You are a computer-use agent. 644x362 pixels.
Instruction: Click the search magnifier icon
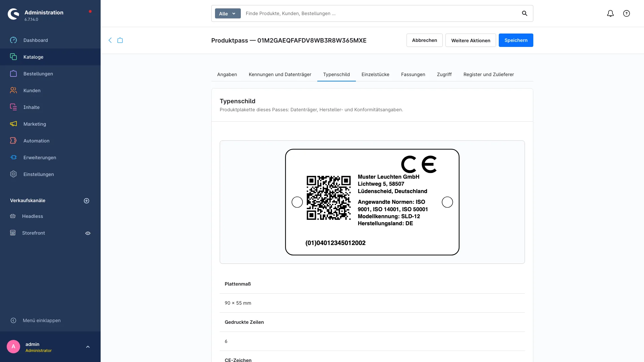pyautogui.click(x=525, y=13)
